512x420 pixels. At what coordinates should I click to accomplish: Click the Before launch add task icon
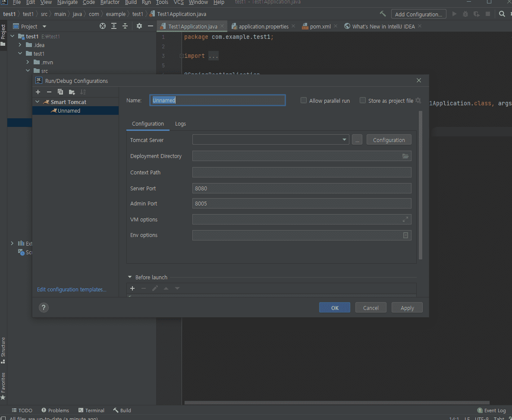click(132, 288)
